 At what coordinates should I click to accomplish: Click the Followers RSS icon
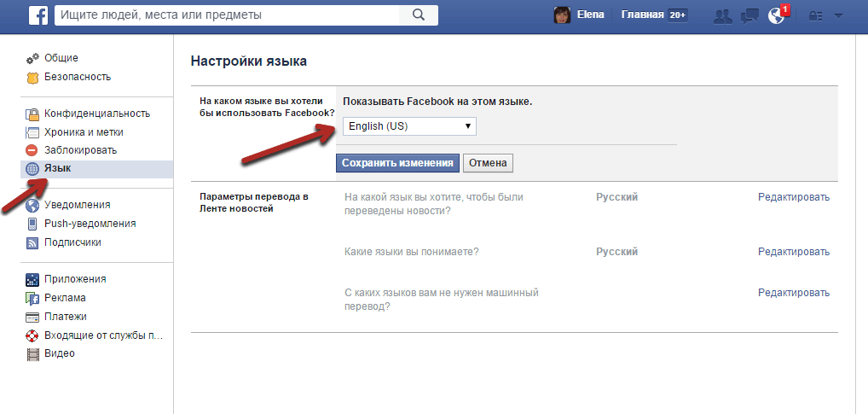tap(32, 242)
